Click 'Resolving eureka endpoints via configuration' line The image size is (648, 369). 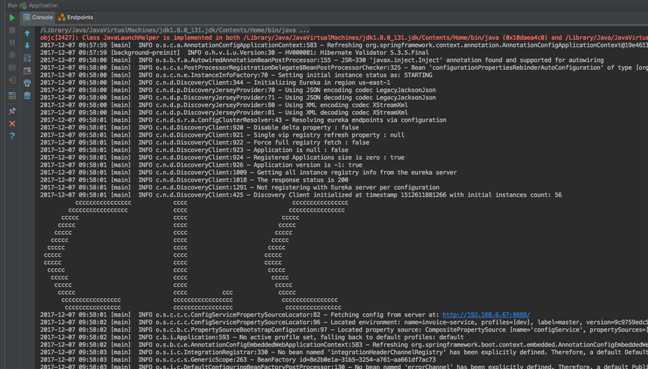(243, 120)
